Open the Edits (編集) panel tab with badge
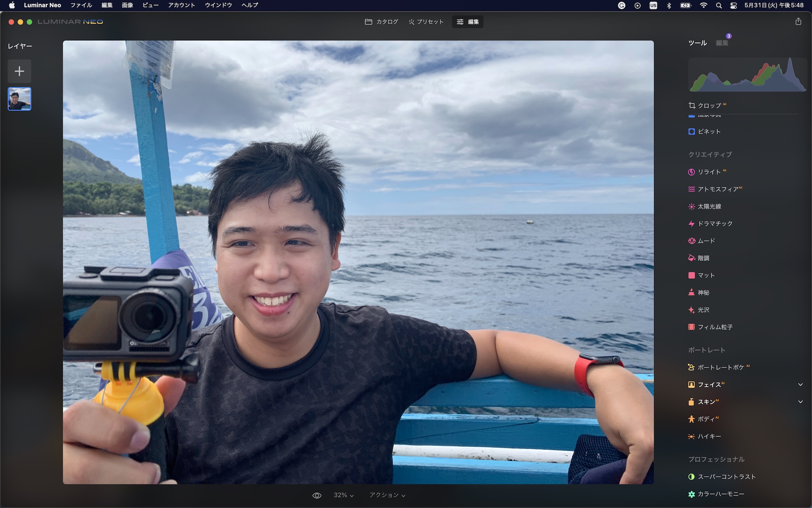Image resolution: width=812 pixels, height=508 pixels. click(x=722, y=43)
